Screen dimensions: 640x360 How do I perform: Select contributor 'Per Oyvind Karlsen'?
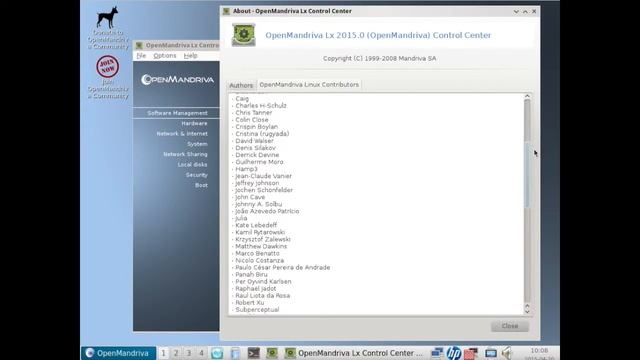click(263, 282)
